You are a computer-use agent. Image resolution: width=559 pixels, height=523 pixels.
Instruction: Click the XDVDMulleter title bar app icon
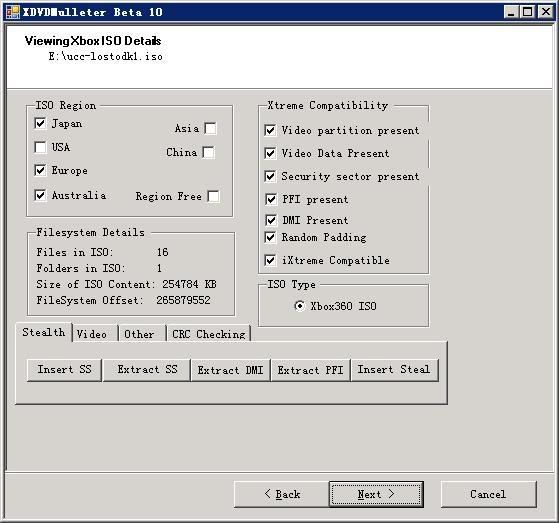pyautogui.click(x=12, y=12)
